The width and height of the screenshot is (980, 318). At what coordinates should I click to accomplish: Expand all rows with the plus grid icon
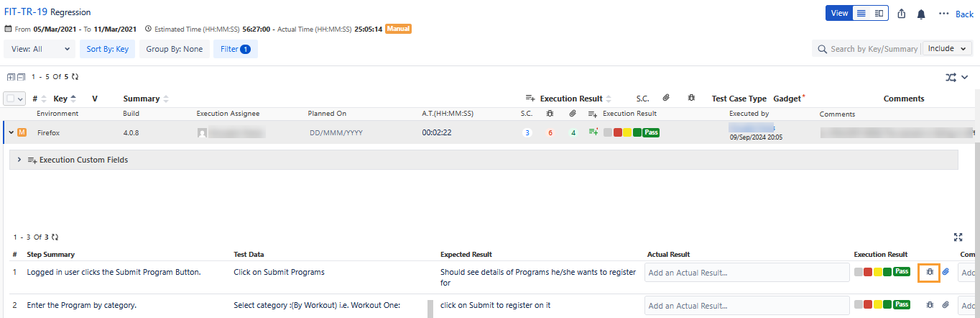(x=11, y=76)
